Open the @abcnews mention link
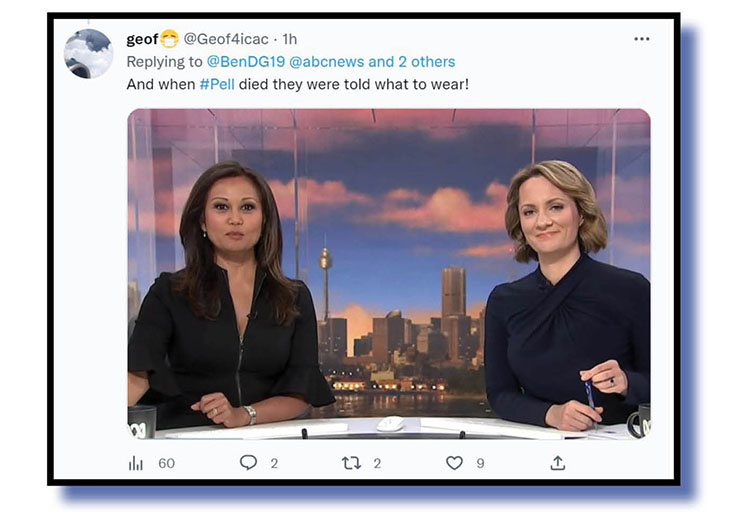The width and height of the screenshot is (737, 526). click(327, 62)
